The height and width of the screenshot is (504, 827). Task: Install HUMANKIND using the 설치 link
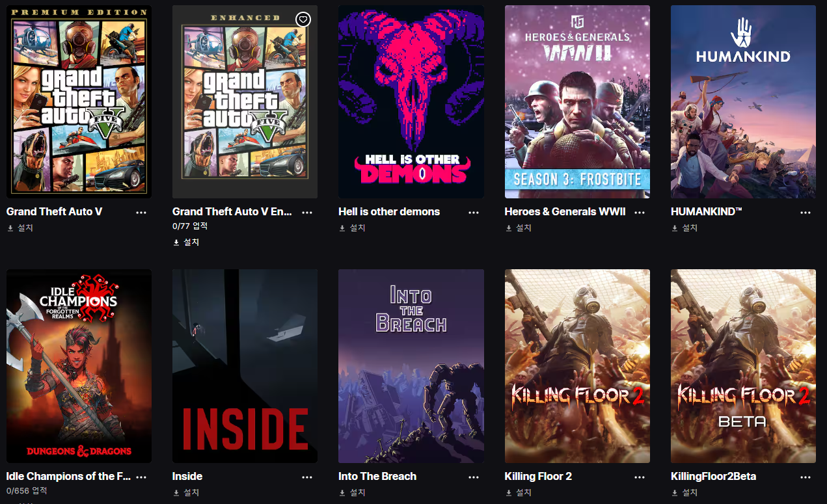coord(684,228)
